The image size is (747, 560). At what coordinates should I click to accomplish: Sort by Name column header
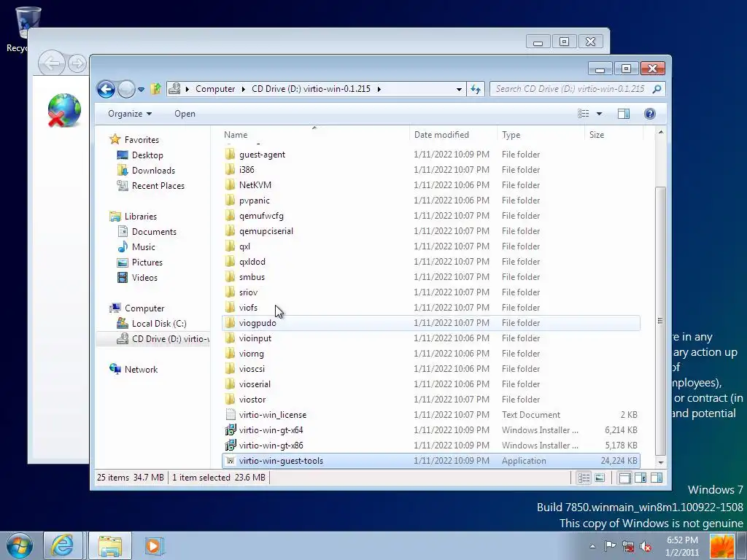[314, 135]
